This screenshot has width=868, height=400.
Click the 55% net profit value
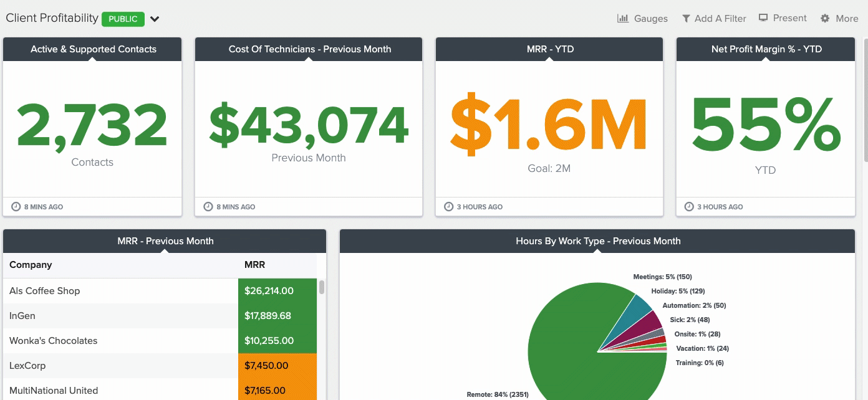(x=766, y=123)
